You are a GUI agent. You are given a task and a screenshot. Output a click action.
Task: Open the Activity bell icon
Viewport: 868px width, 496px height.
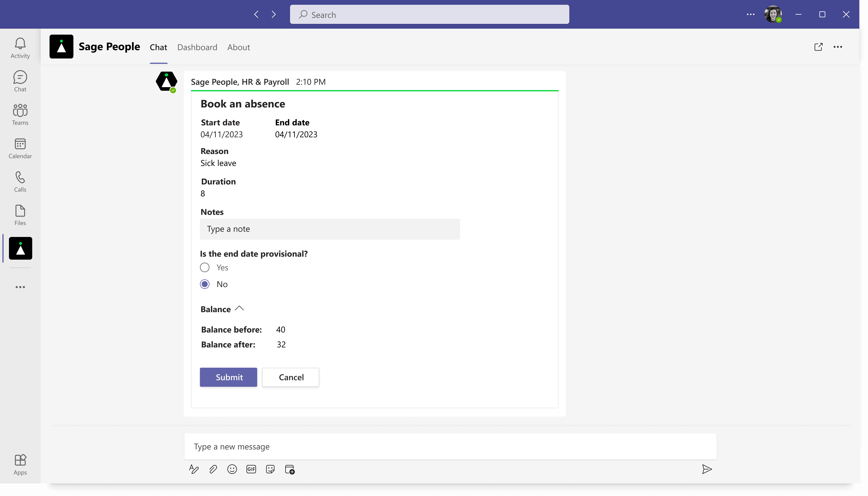pyautogui.click(x=20, y=48)
